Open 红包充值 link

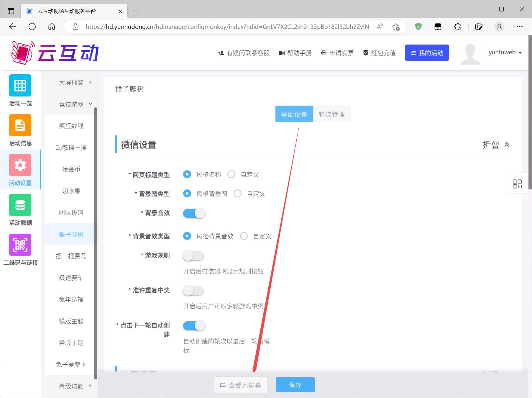tap(379, 53)
